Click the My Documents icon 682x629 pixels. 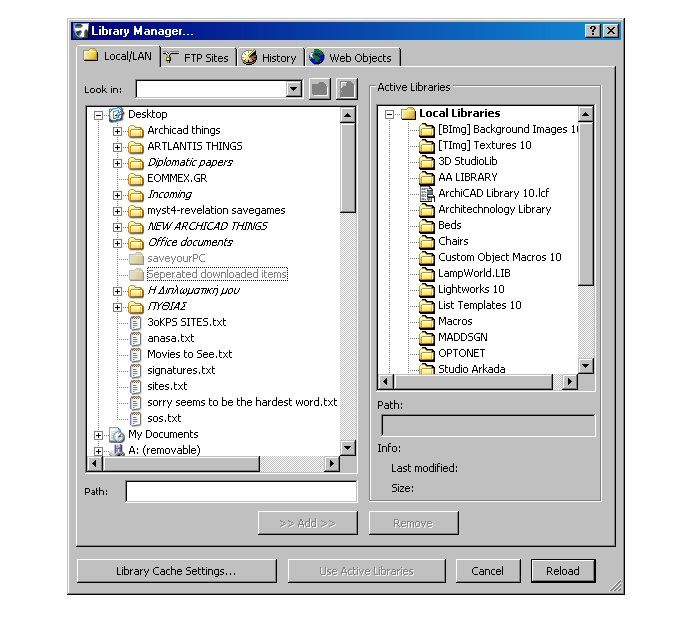point(117,434)
